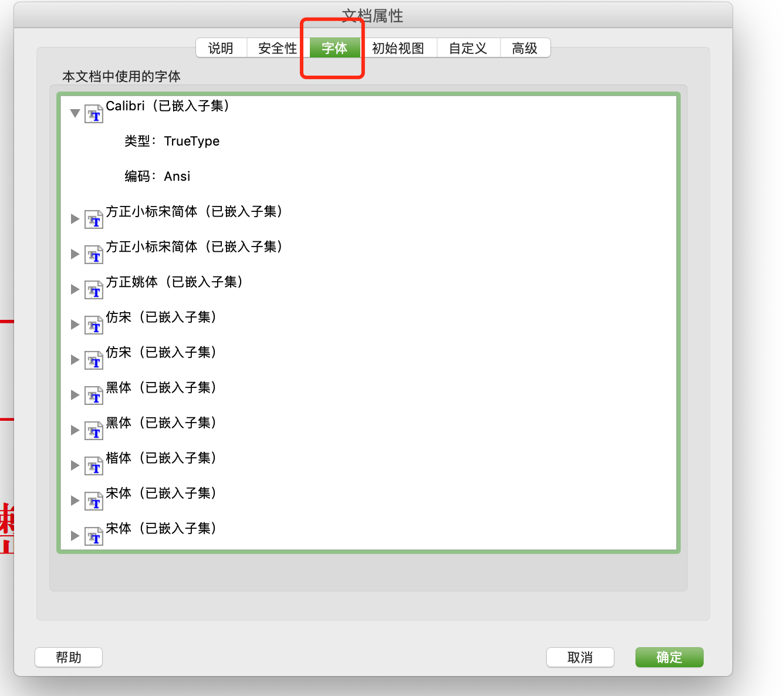Go to the 初始视图 tab
The height and width of the screenshot is (696, 784).
(x=398, y=48)
